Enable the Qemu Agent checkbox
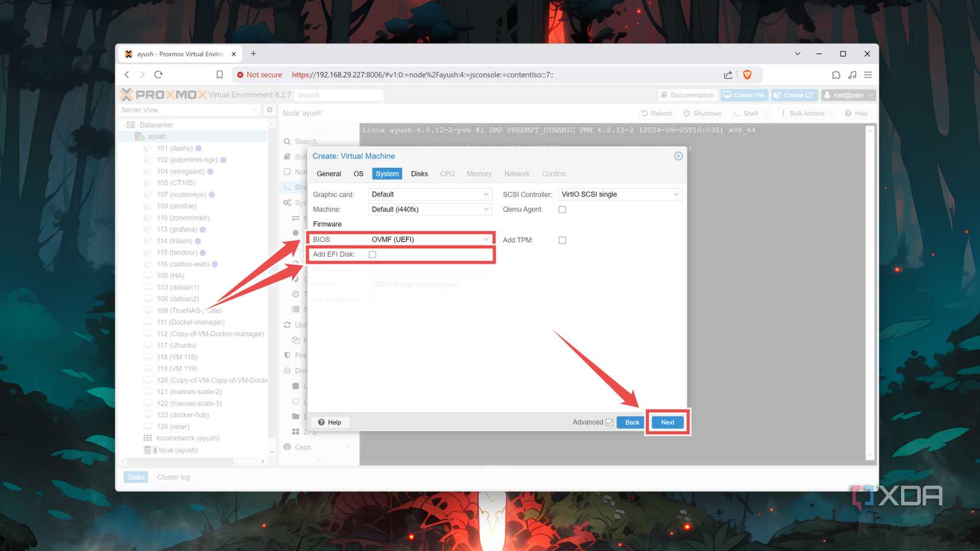 pos(562,210)
